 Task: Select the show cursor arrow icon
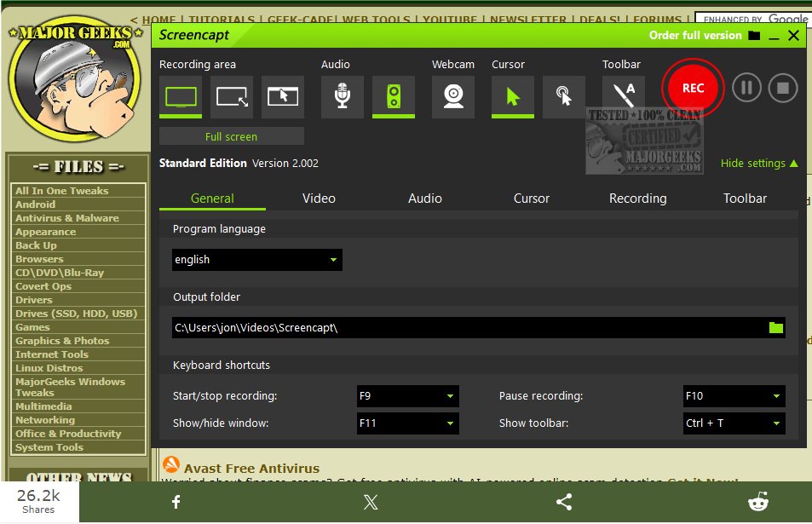pos(513,96)
